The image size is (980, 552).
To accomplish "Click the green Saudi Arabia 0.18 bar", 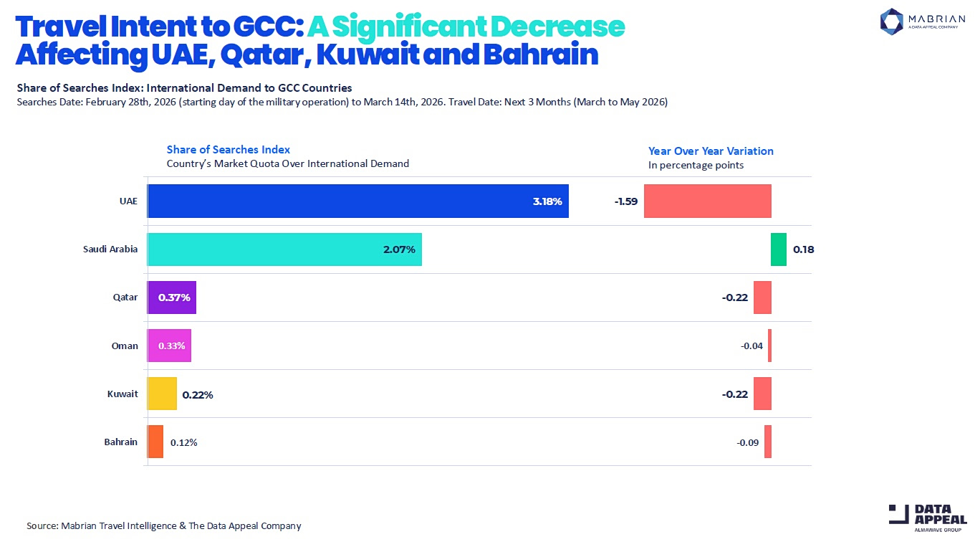I will click(779, 249).
